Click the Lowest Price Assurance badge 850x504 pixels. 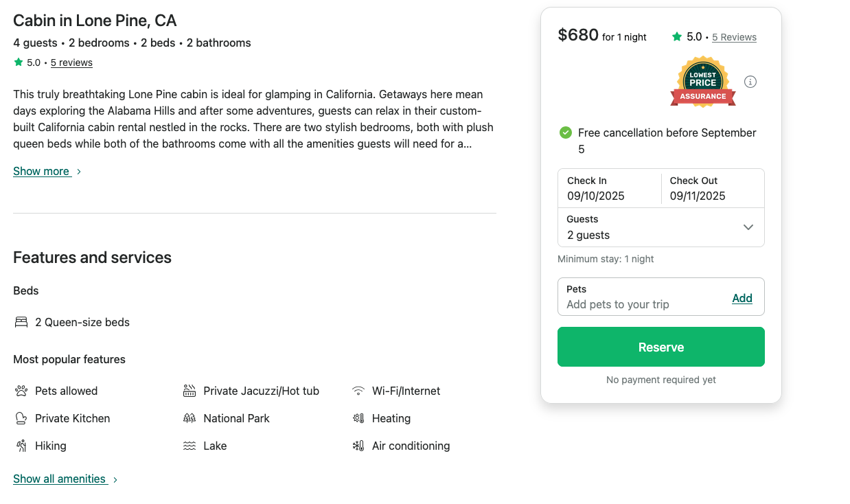click(x=702, y=82)
